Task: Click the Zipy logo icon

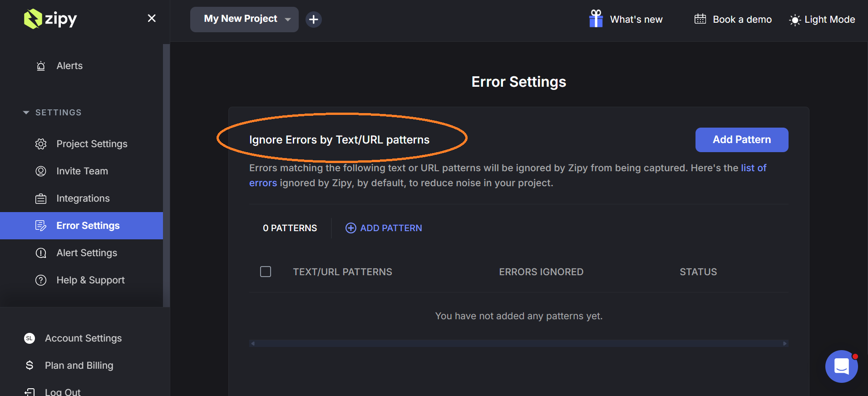Action: pos(33,19)
